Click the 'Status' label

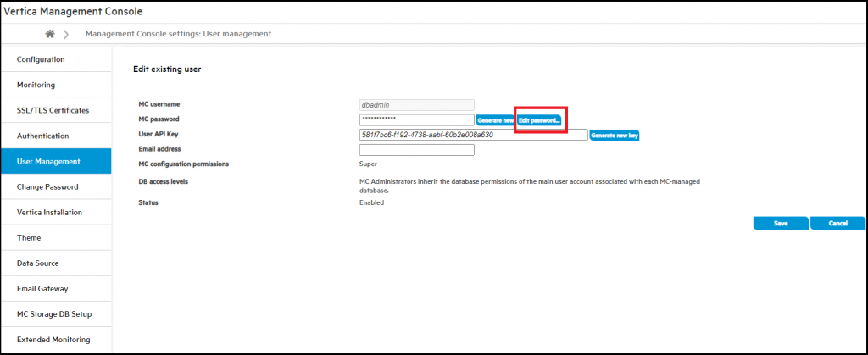click(148, 202)
